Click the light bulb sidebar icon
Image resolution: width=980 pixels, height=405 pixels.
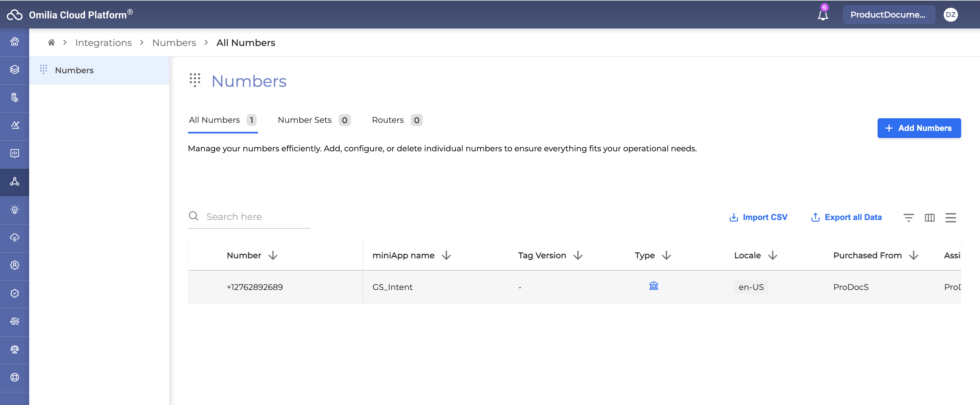point(15,210)
